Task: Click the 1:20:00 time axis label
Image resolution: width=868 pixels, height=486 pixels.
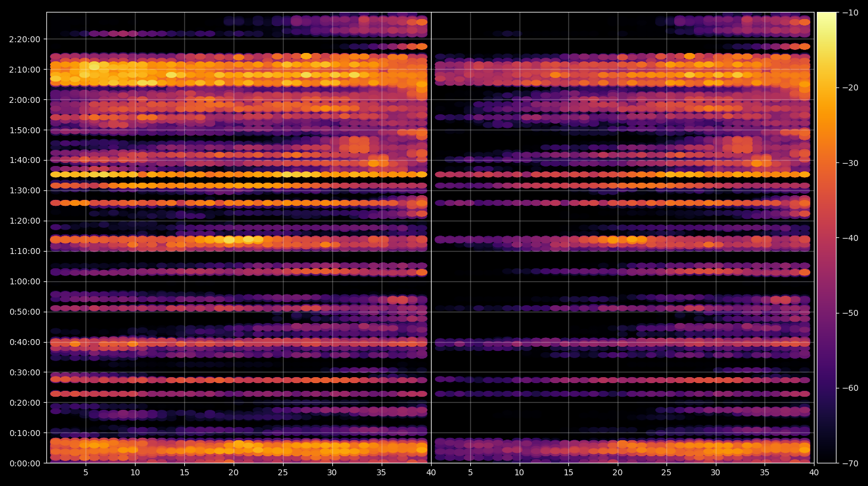Action: pyautogui.click(x=25, y=221)
